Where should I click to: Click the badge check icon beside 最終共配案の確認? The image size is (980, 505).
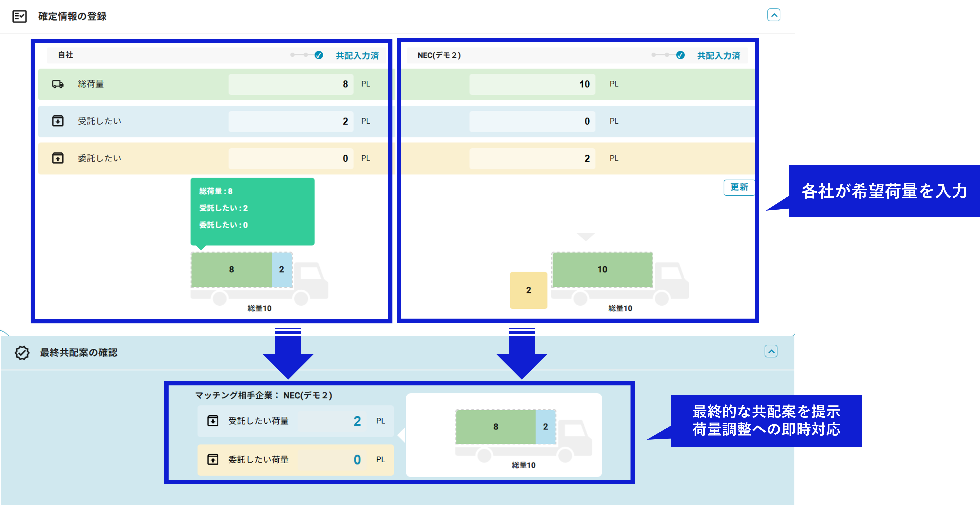pos(22,352)
